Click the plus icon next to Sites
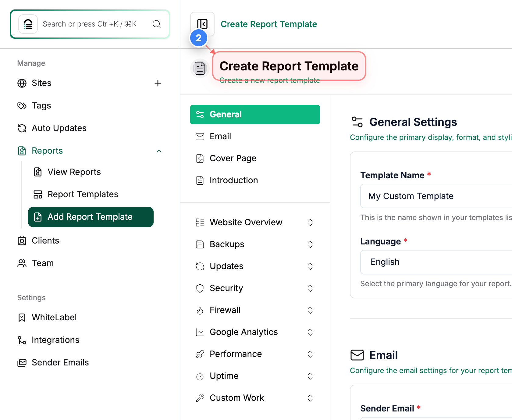Screen dimensions: 512x420 (x=158, y=83)
